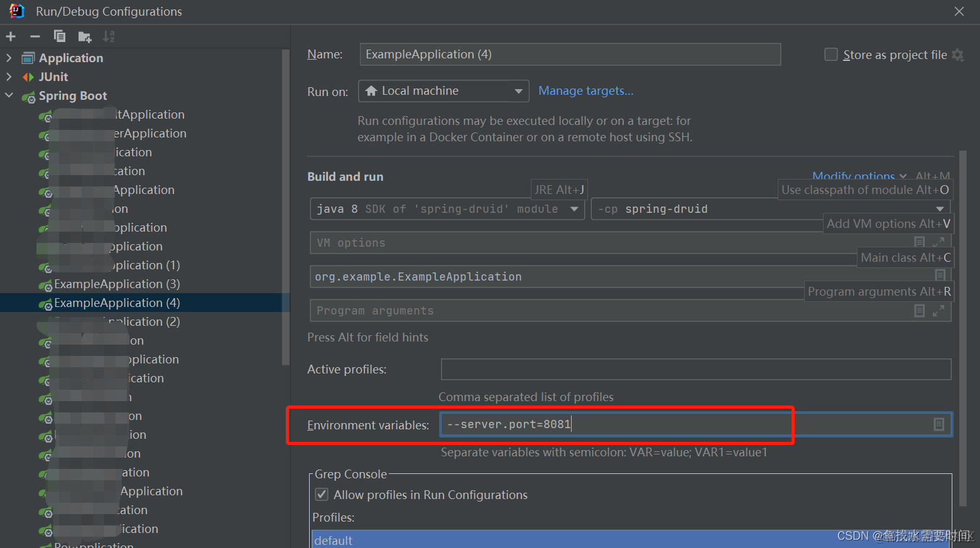
Task: Click the Spring Boot group leaf icon
Action: click(28, 97)
